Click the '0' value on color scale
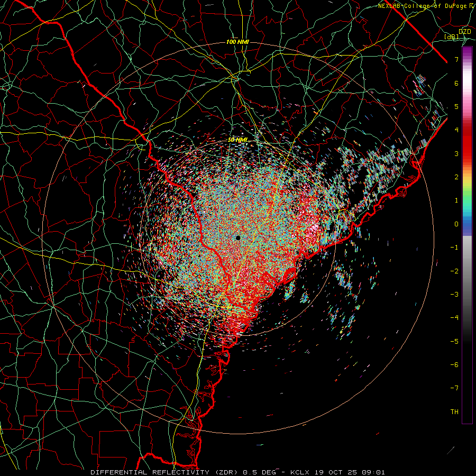Viewport: 476px width, 476px height. tap(456, 224)
